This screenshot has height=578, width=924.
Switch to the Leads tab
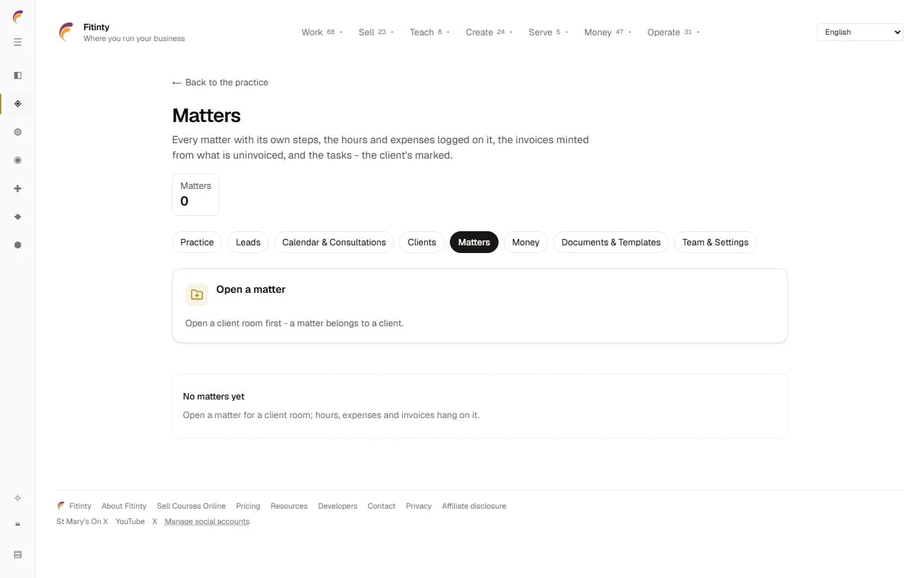point(248,242)
